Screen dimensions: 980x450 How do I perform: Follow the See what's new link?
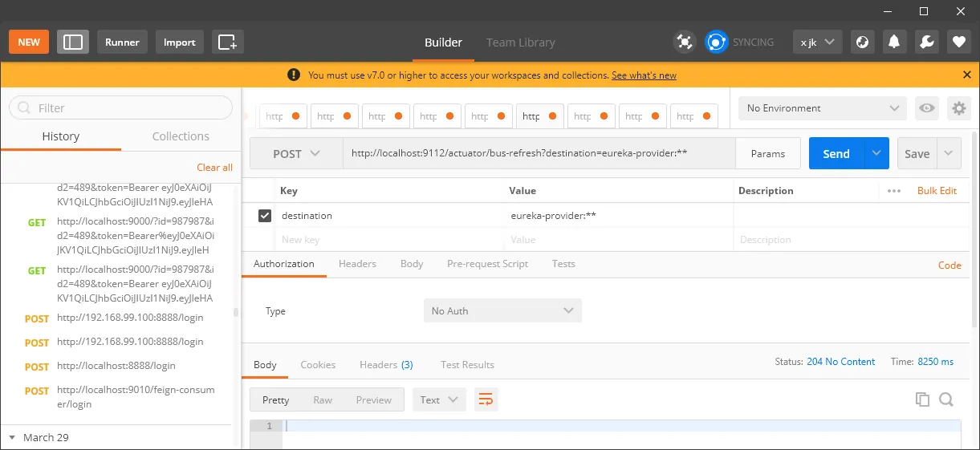(644, 75)
